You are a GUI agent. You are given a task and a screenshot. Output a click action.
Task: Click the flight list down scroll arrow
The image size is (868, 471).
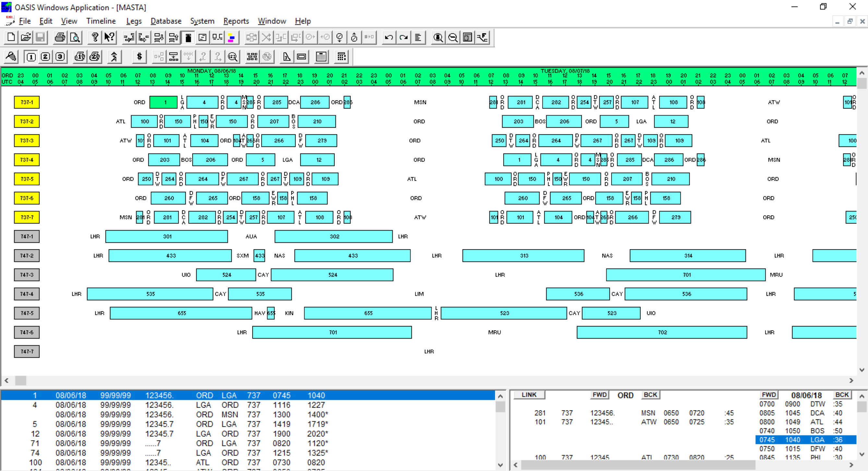point(500,465)
